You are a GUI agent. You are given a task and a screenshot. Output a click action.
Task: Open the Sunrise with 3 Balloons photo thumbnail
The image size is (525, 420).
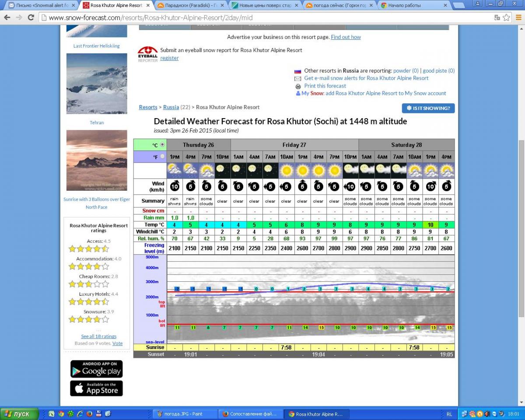click(x=97, y=160)
